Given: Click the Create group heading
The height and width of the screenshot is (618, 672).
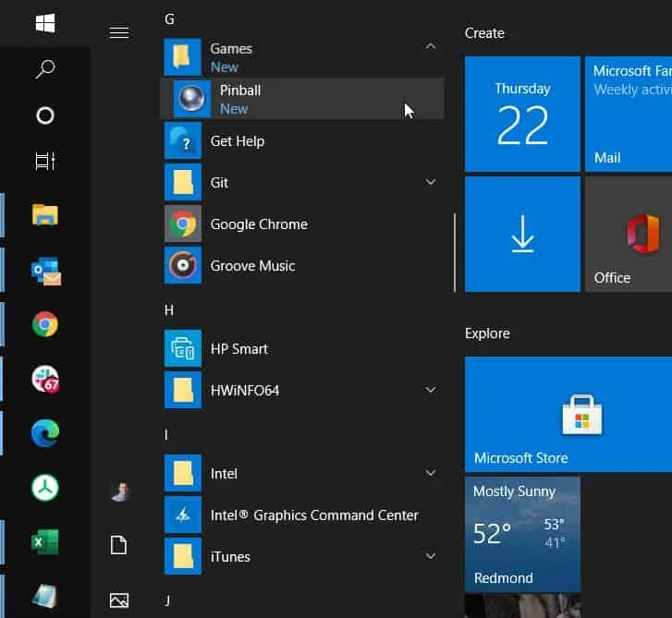Looking at the screenshot, I should [484, 33].
